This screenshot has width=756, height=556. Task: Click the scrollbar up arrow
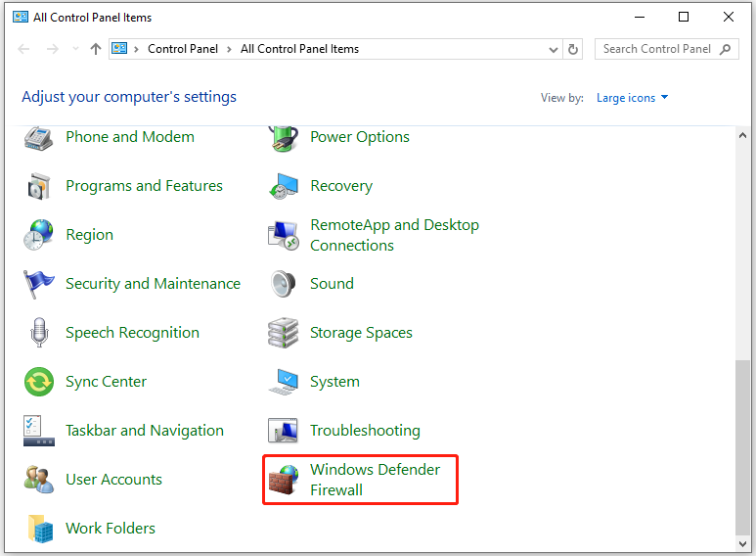[x=742, y=136]
